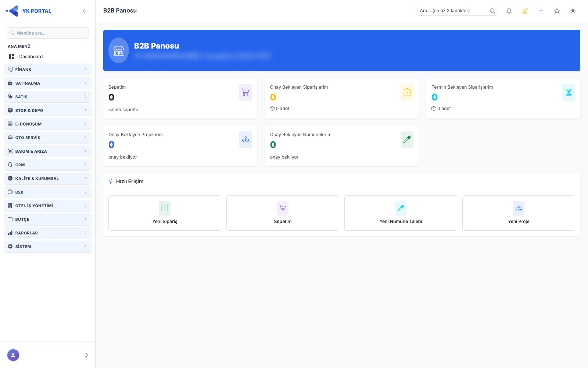This screenshot has width=588, height=368.
Task: Open the notifications bell icon
Action: point(509,11)
